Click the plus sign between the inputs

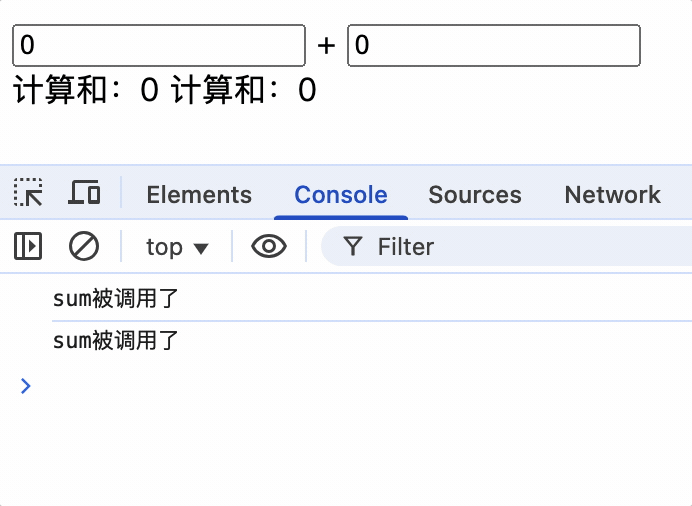(x=326, y=46)
